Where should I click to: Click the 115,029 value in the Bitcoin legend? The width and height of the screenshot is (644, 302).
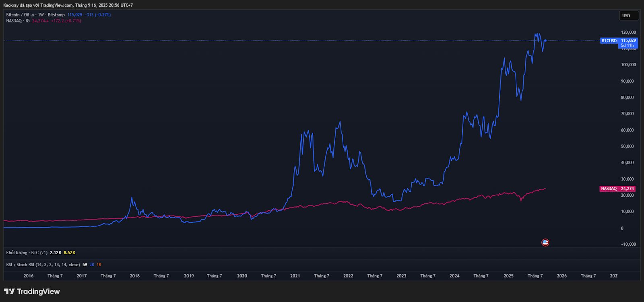[74, 15]
